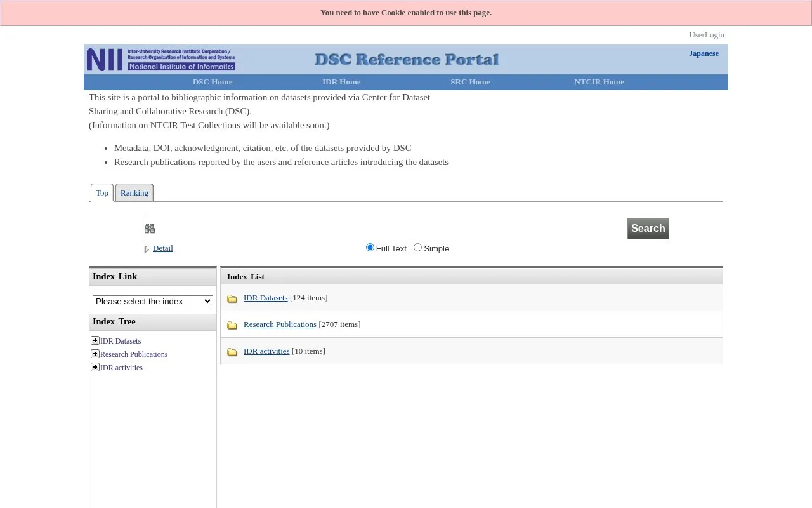Open the IDR activities link in Index List

[266, 351]
